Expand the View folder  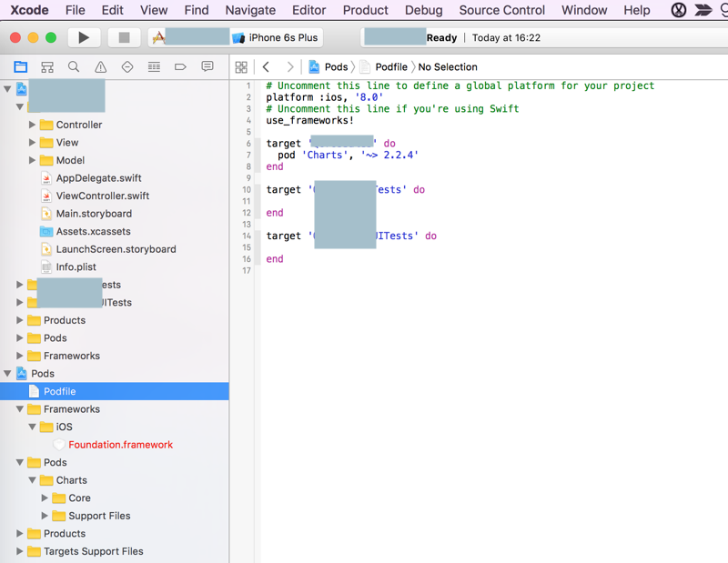[32, 142]
